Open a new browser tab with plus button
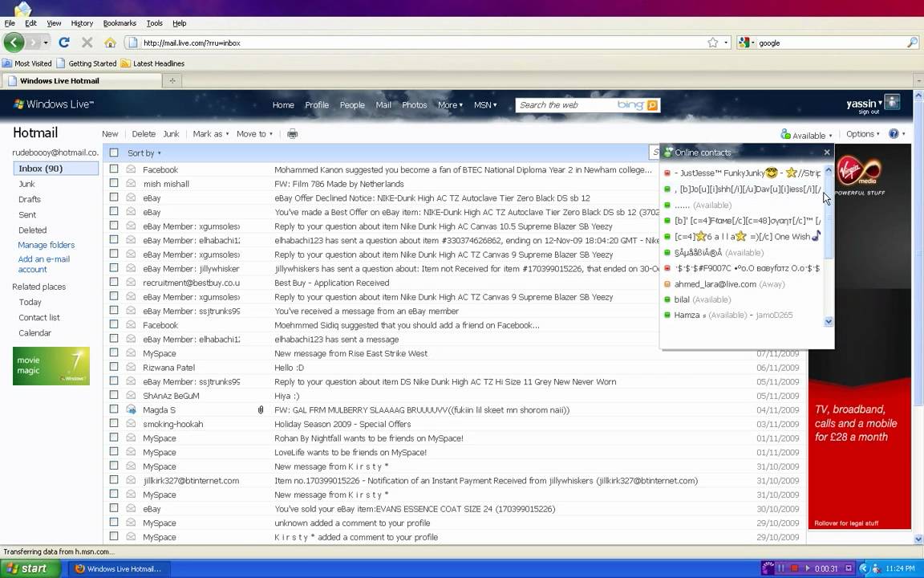 172,81
